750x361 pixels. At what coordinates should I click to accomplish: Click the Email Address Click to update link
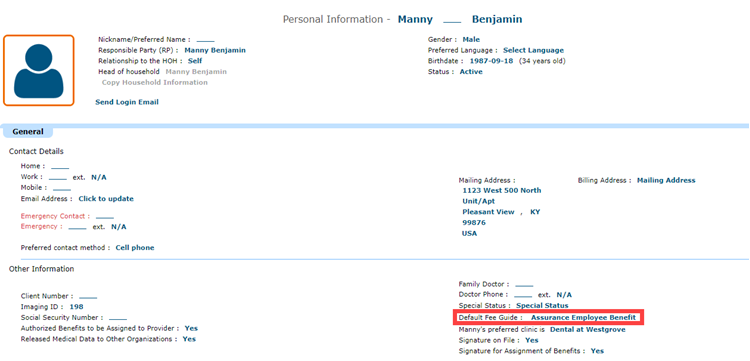click(x=106, y=199)
